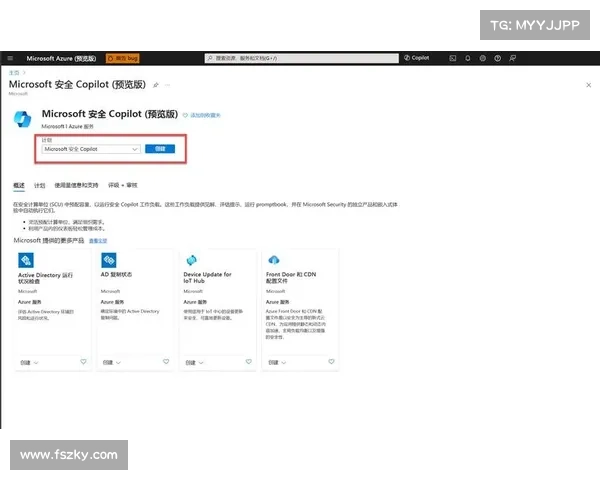Follow the view all link beside more products
Viewport: 600px width, 480px height.
[x=98, y=241]
